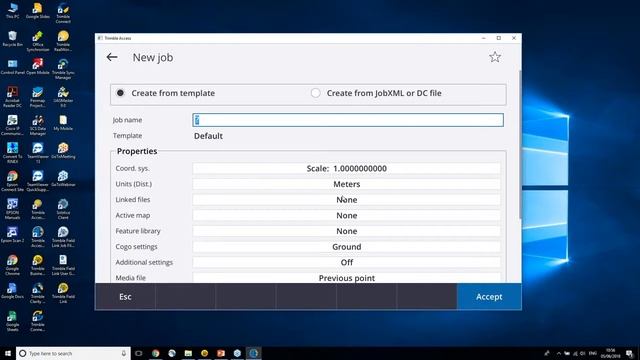Open Trimble Sync Manager desktop shortcut
The height and width of the screenshot is (360, 640).
tap(63, 69)
